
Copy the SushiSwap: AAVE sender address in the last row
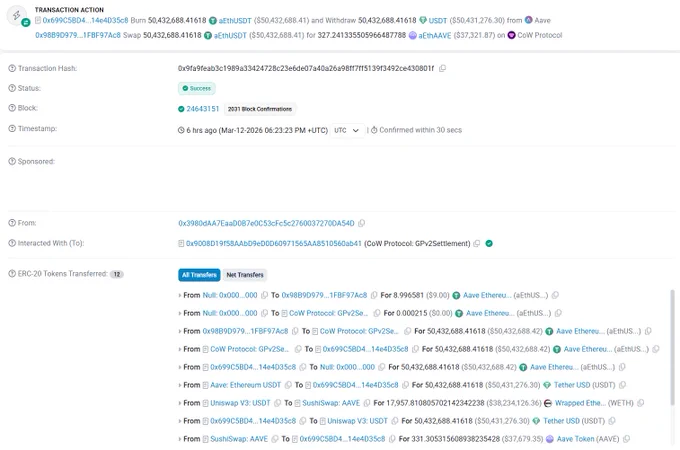coord(275,439)
